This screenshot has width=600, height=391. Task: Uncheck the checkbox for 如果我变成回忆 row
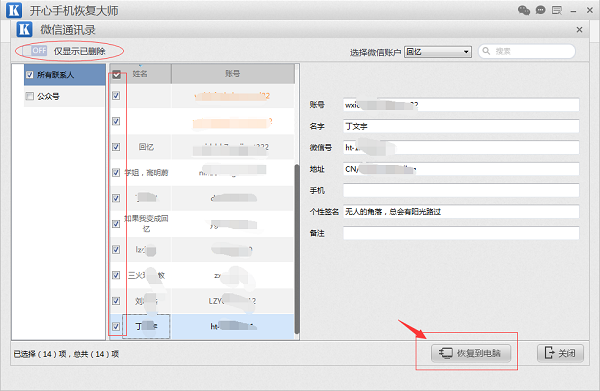(x=116, y=224)
